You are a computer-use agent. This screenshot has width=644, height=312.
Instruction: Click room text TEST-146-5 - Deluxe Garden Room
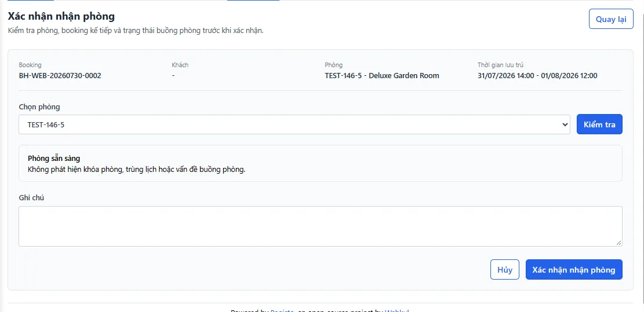tap(382, 75)
